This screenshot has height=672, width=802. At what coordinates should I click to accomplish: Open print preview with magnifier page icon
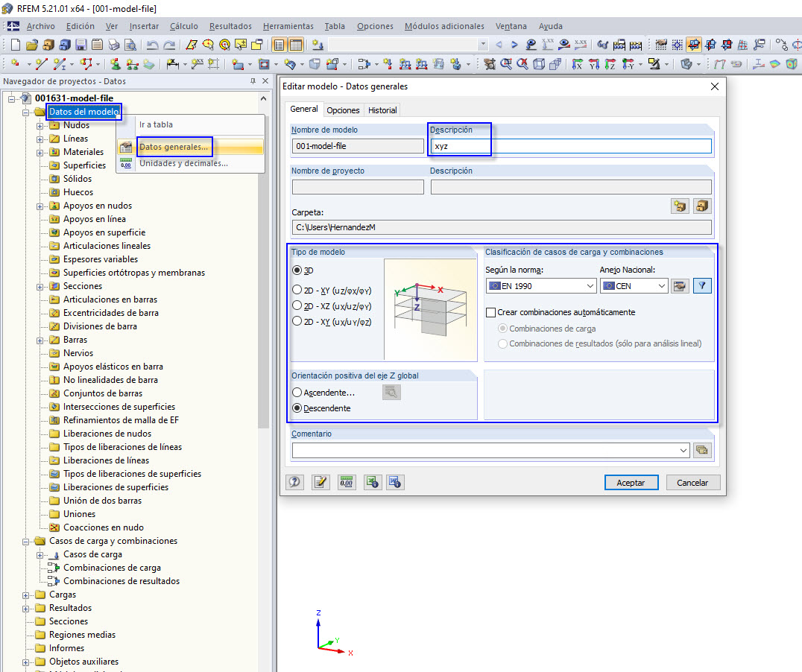[130, 45]
